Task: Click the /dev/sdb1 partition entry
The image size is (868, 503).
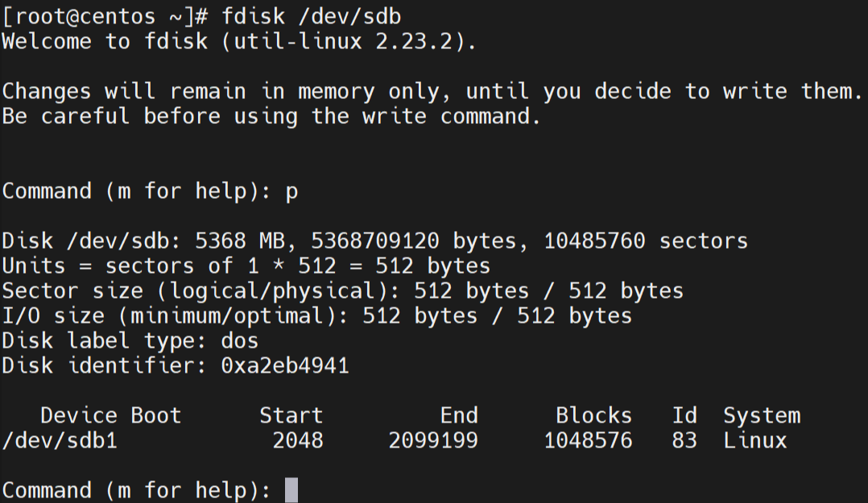Action: click(x=60, y=440)
